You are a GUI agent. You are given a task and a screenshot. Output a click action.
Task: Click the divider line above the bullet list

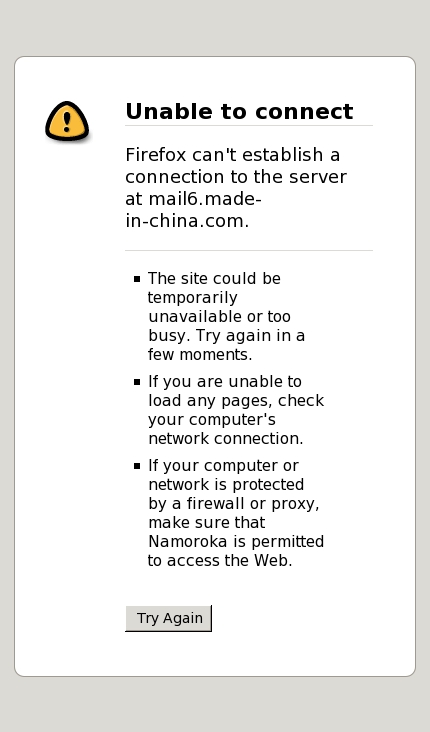[x=249, y=251]
